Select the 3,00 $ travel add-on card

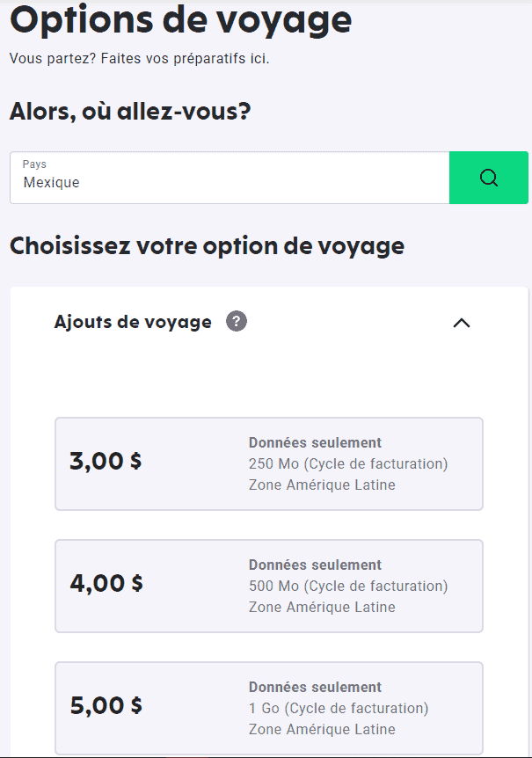click(x=269, y=463)
